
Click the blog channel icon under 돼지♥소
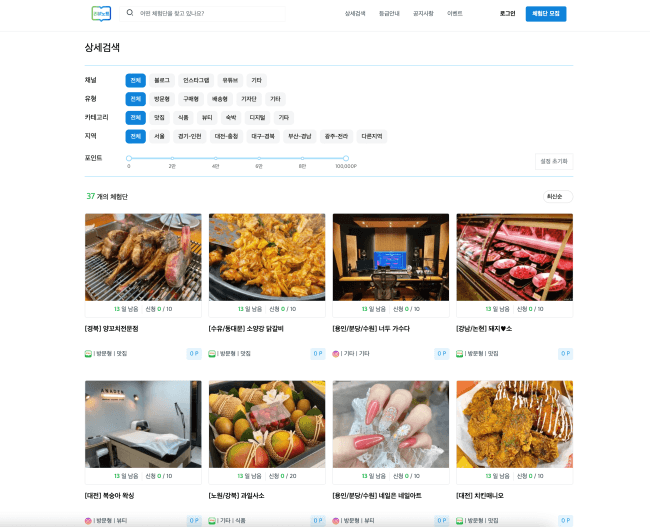pos(459,354)
